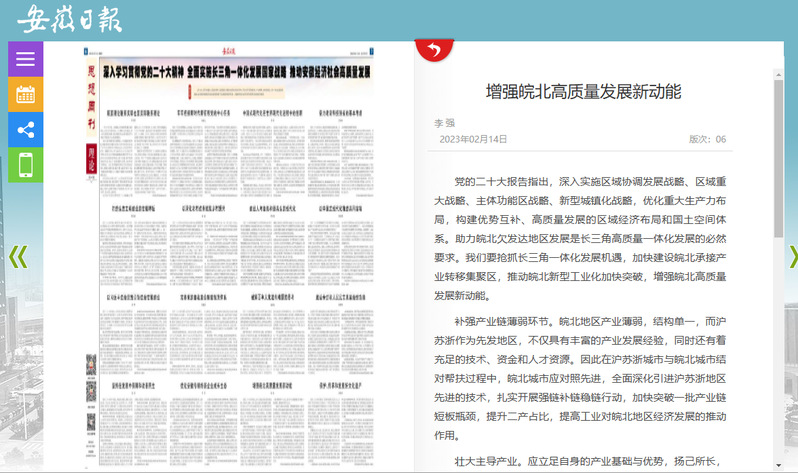The height and width of the screenshot is (473, 798).
Task: Go to next page with right double chevron
Action: click(792, 258)
